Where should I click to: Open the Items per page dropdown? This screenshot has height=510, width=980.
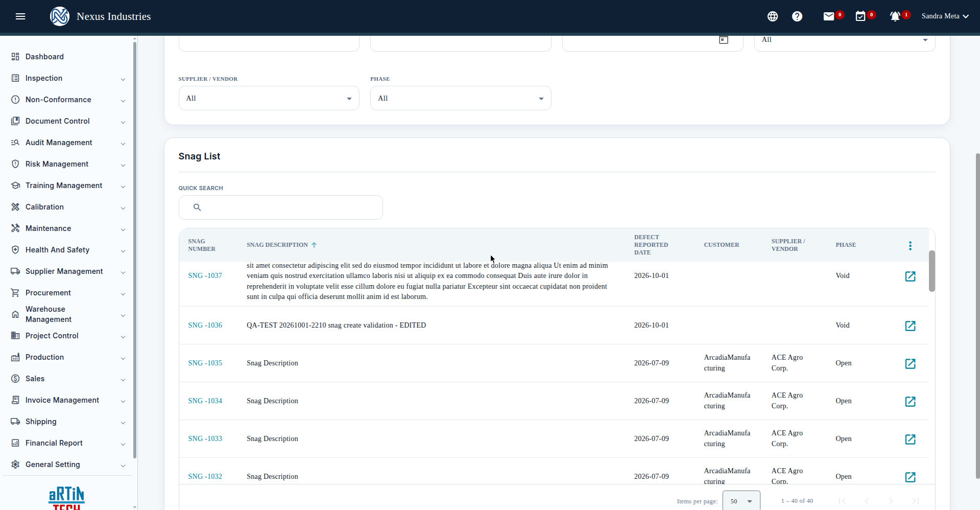(742, 501)
